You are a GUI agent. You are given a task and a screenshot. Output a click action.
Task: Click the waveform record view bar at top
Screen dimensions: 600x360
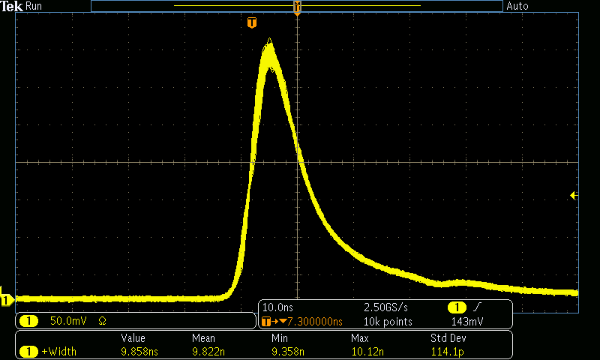tap(297, 6)
